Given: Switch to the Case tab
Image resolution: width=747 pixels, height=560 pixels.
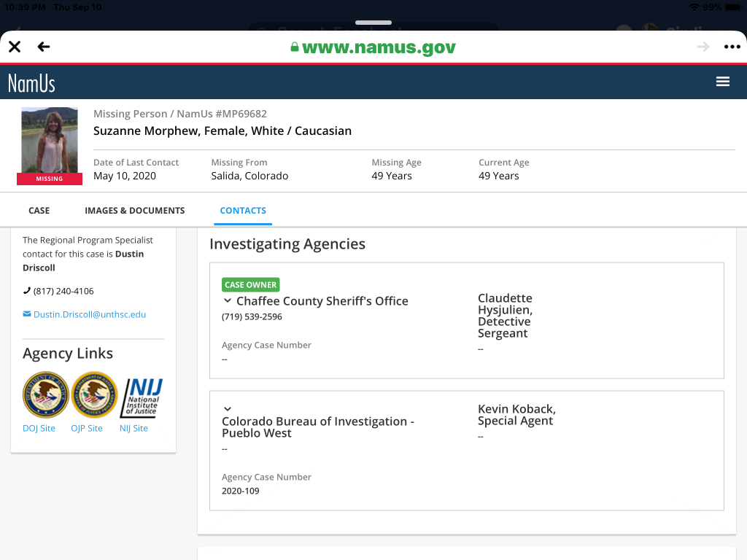Looking at the screenshot, I should 39,210.
